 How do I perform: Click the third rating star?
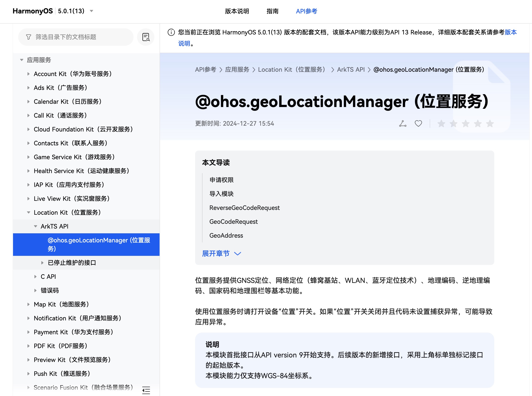465,124
